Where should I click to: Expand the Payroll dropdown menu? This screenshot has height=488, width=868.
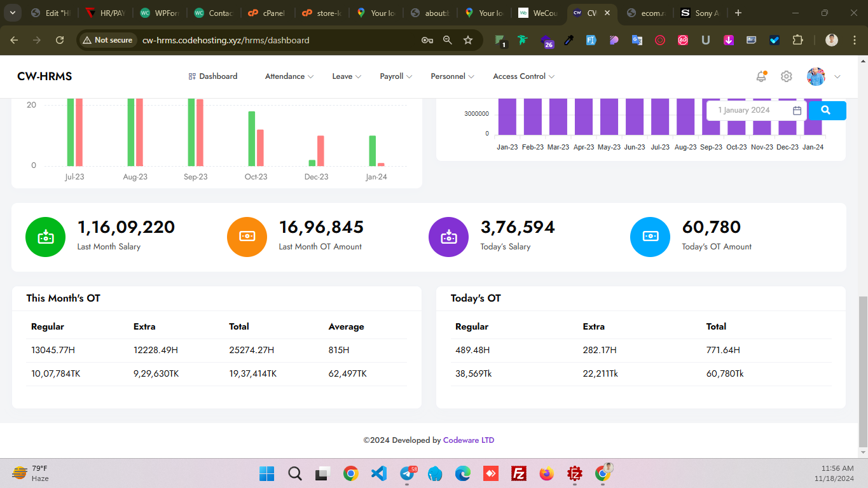point(396,76)
